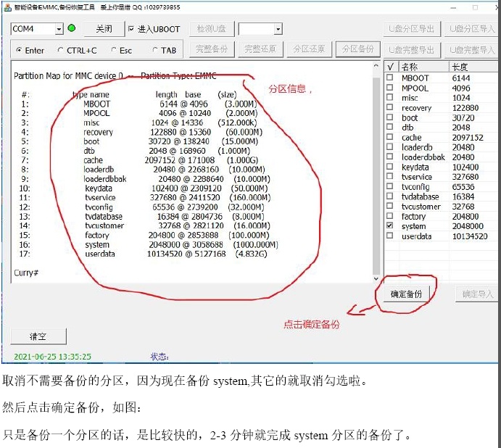The image size is (501, 448).
Task: Click the scrollbar down arrow in log panel
Action: (x=376, y=278)
